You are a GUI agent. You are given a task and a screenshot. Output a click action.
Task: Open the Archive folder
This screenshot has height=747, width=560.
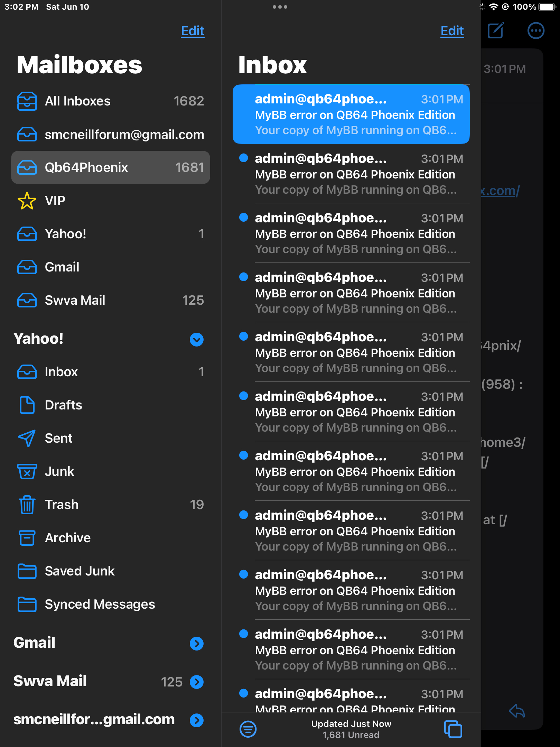[x=111, y=538]
